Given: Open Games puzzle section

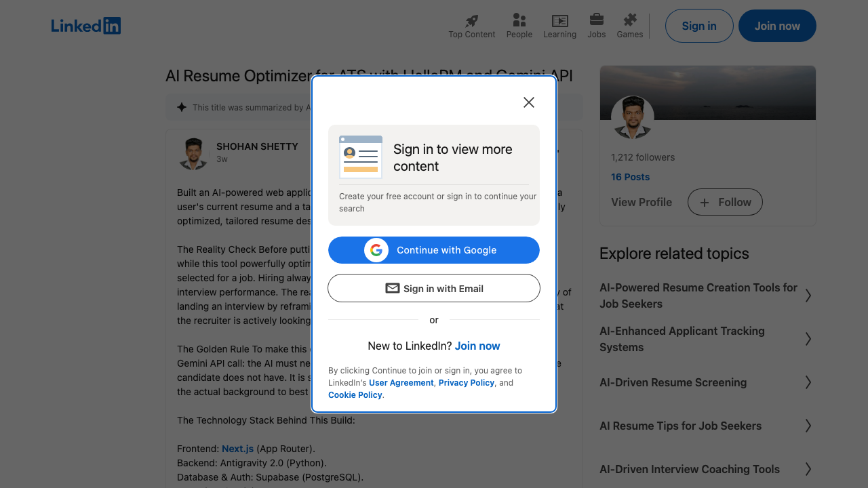Looking at the screenshot, I should (x=630, y=26).
